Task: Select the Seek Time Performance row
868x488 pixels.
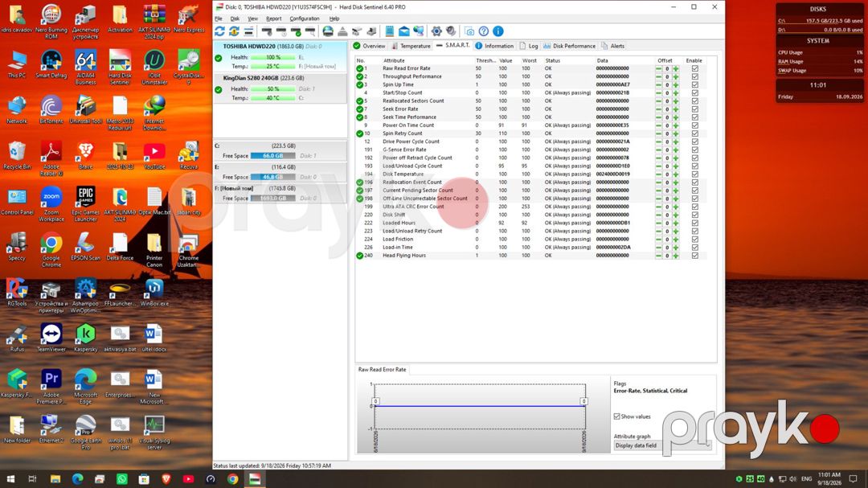Action: [530, 117]
